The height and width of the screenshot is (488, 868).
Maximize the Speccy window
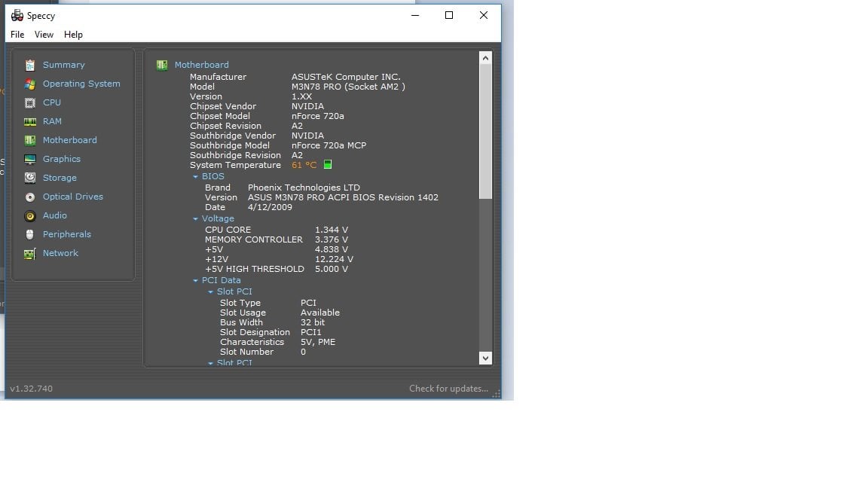click(449, 16)
